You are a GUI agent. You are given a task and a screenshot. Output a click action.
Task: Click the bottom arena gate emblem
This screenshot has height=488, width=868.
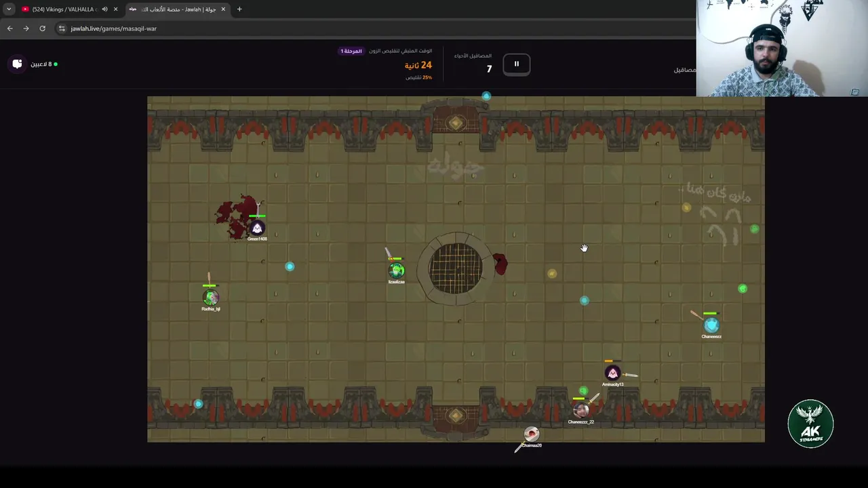click(x=456, y=415)
